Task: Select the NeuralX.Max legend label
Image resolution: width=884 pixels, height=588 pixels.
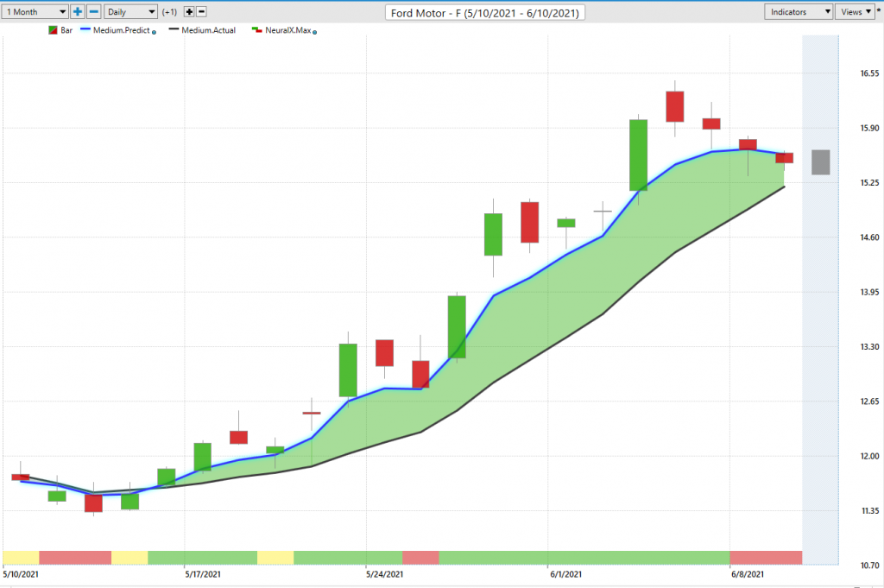Action: tap(288, 30)
